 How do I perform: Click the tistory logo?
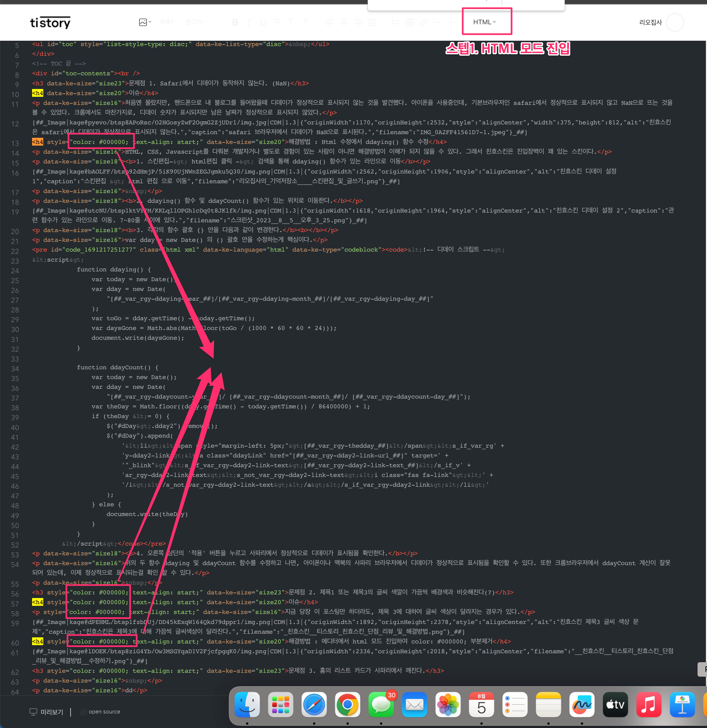pos(50,23)
